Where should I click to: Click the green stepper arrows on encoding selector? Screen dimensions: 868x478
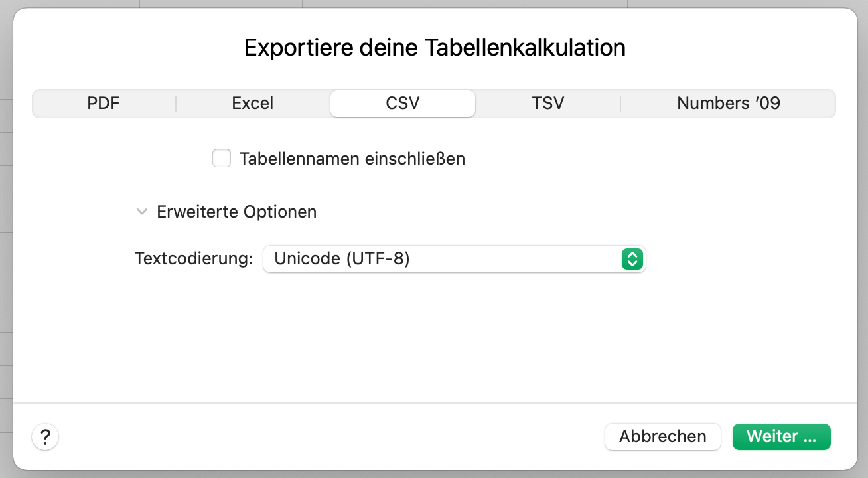(632, 259)
